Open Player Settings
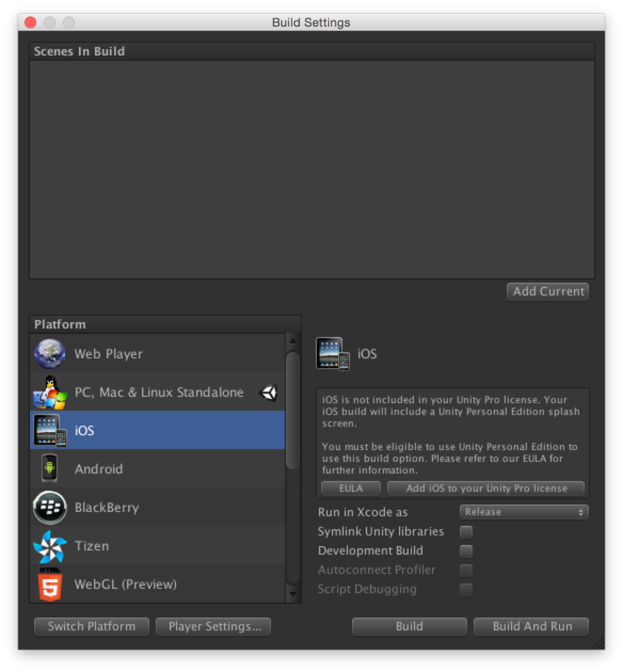Screen dimensions: 623x672 [x=213, y=627]
